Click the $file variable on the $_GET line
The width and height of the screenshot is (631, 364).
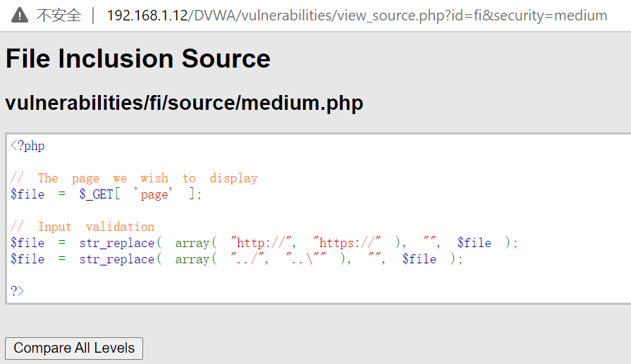click(x=27, y=194)
